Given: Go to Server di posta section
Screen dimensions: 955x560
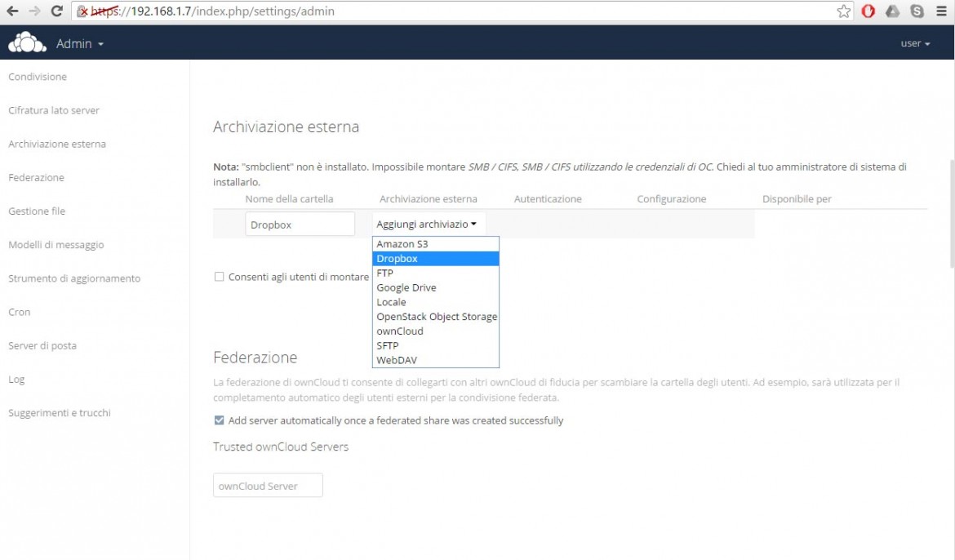Looking at the screenshot, I should tap(42, 345).
